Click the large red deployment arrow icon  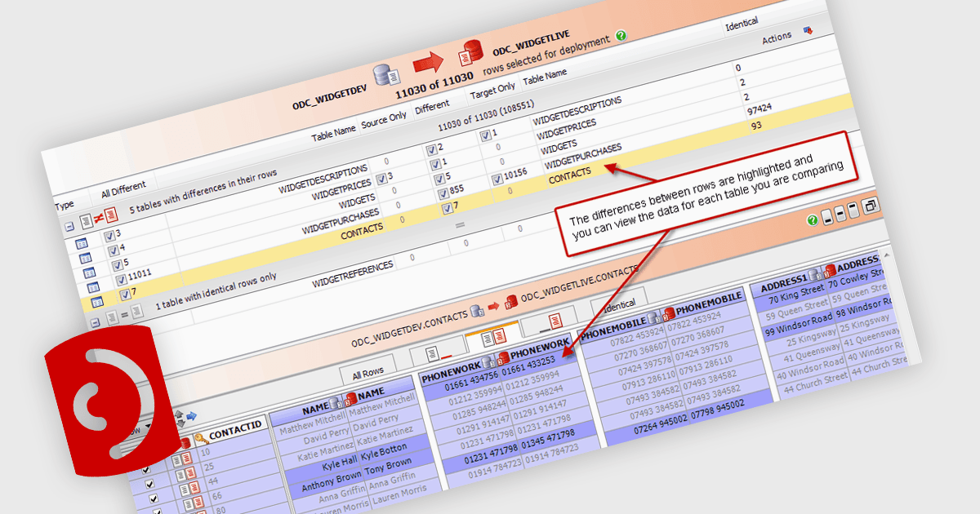(428, 63)
